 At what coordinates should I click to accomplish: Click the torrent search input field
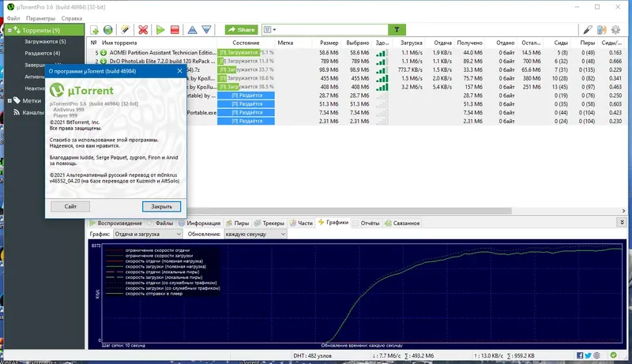tap(333, 30)
